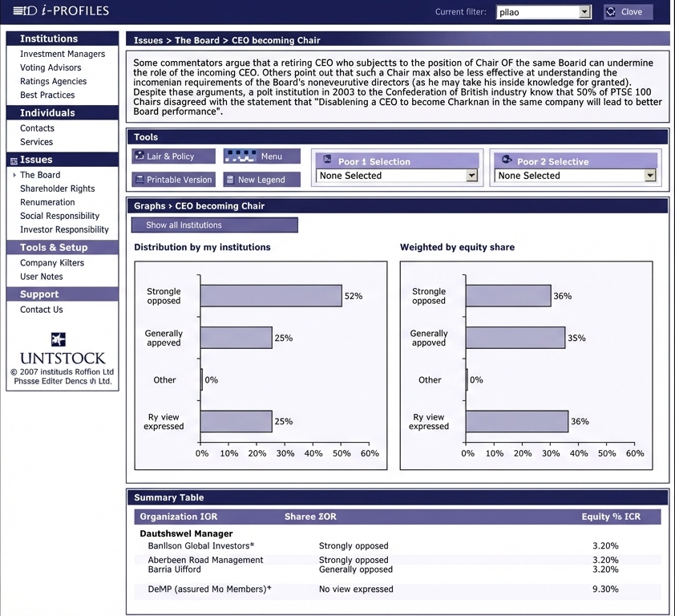Open the Poor 1 Selection dropdown
The height and width of the screenshot is (616, 675).
coord(471,176)
